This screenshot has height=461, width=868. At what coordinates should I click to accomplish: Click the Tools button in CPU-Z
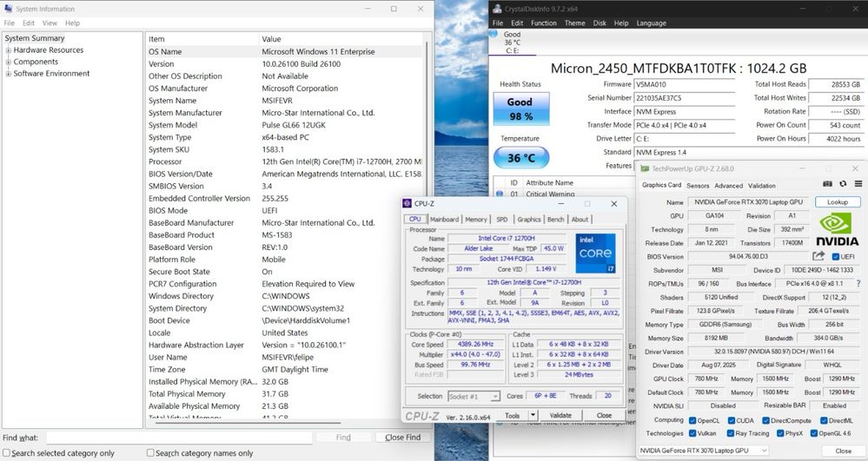pos(512,415)
